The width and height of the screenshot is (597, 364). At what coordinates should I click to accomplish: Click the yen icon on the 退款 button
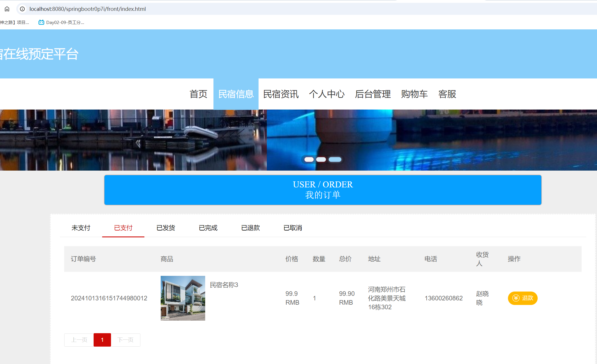[x=516, y=298]
